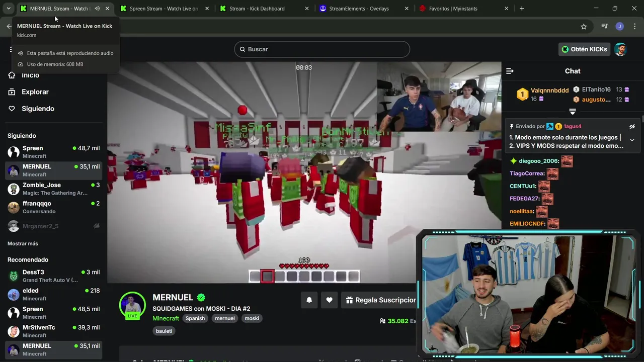This screenshot has height=362, width=644.
Task: Open the StreamElements - Overlays tab
Action: (x=359, y=9)
